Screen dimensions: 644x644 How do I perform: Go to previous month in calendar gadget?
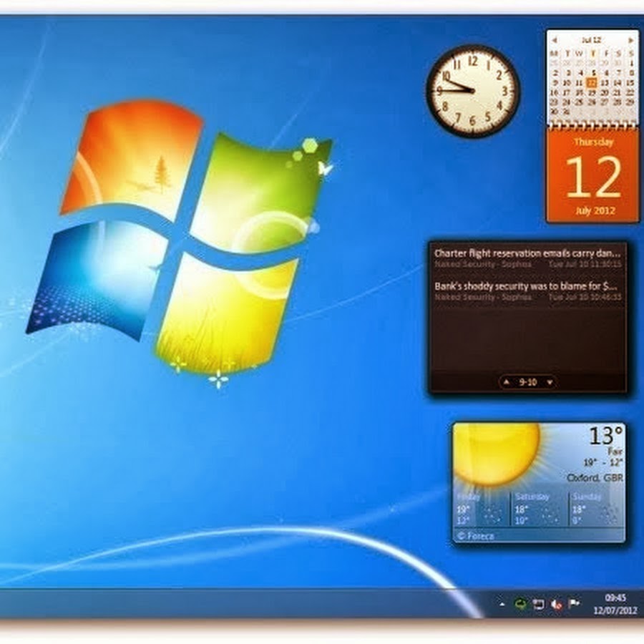click(555, 40)
